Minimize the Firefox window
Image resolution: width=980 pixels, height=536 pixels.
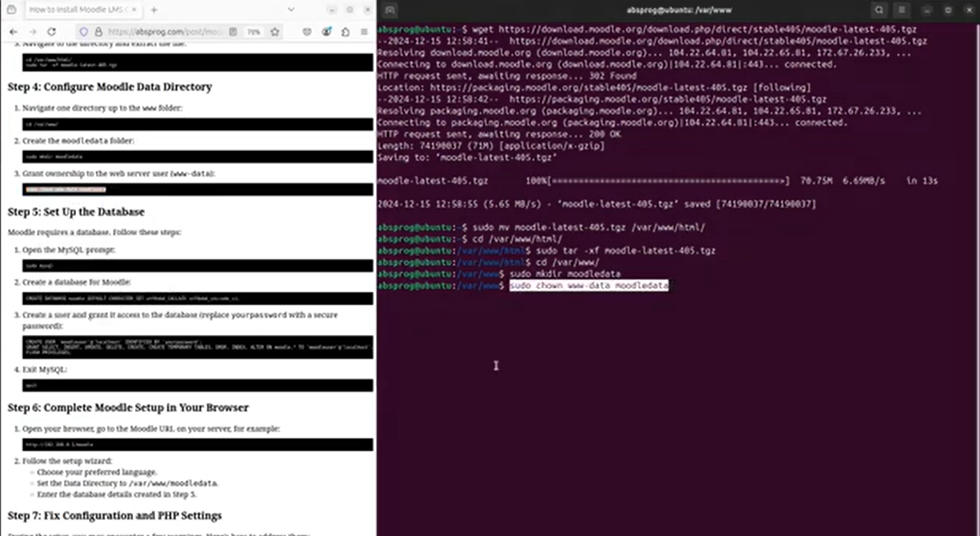tap(330, 10)
